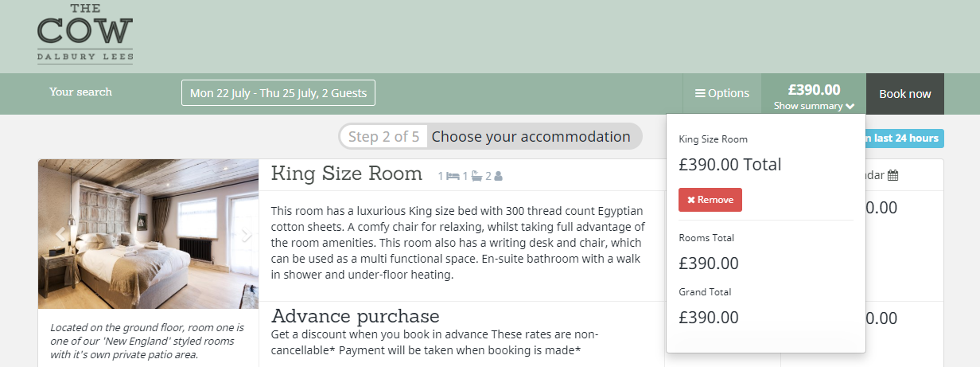
Task: Show previous room photo with left arrow
Action: [59, 234]
